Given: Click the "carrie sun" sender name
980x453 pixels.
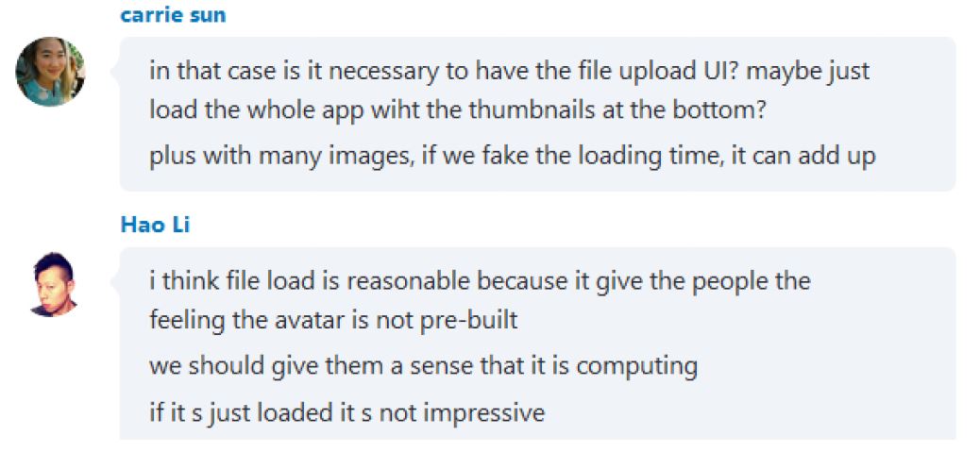Looking at the screenshot, I should [x=173, y=14].
